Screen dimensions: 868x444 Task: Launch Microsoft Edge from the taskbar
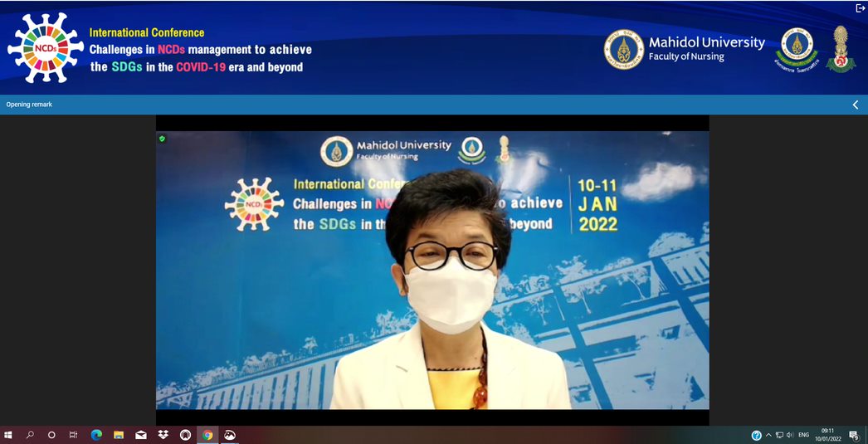point(96,435)
